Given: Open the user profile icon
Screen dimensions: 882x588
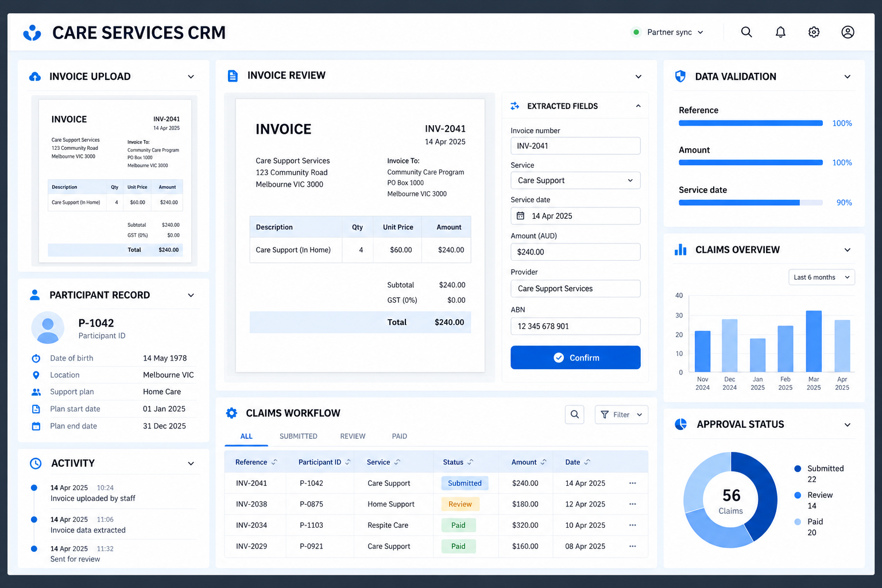Looking at the screenshot, I should pyautogui.click(x=848, y=32).
